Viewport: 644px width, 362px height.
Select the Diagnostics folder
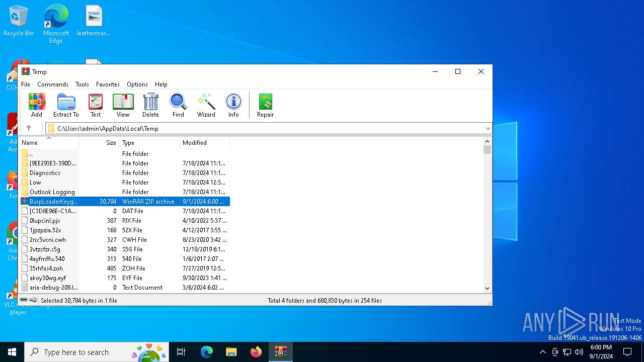125,173
